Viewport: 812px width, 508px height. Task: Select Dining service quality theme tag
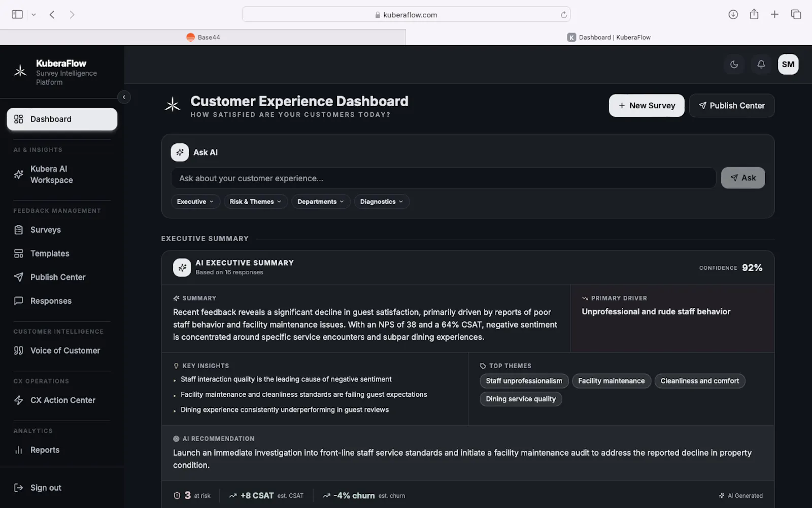[521, 399]
